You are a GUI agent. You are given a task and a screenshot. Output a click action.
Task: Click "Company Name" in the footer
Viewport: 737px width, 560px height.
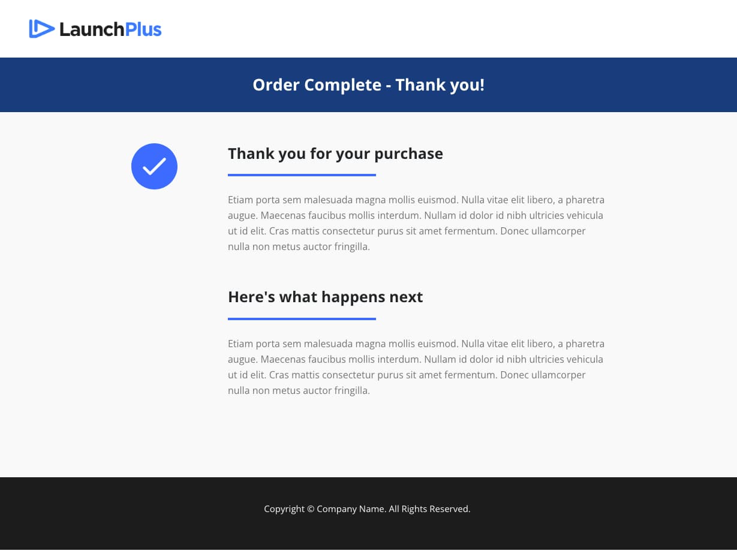pyautogui.click(x=351, y=509)
